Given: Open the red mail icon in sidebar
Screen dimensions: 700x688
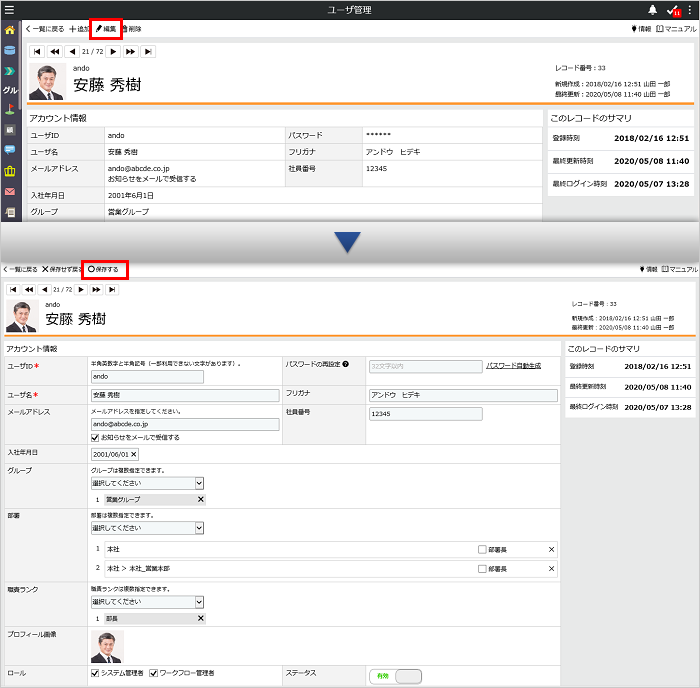Looking at the screenshot, I should pos(10,192).
